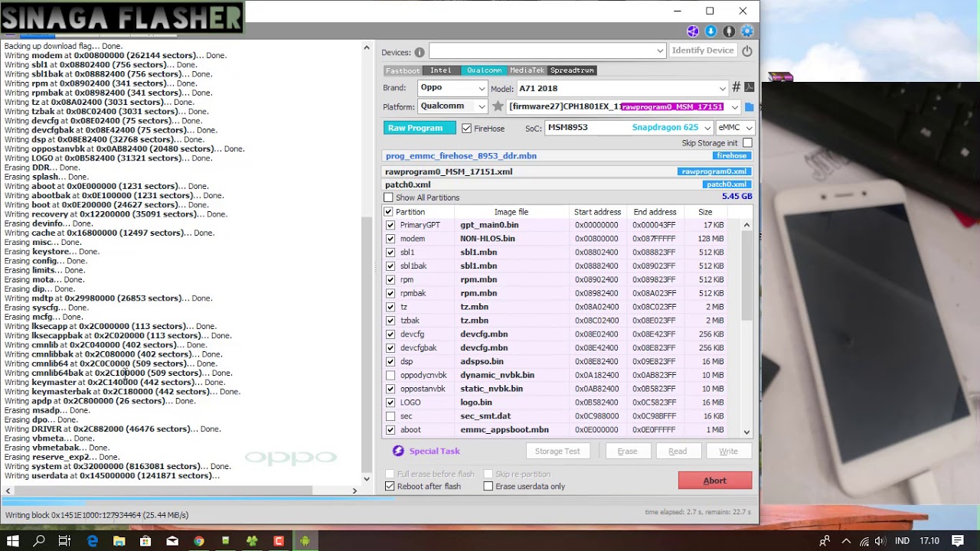980x551 pixels.
Task: Click the Raw Program mode button
Action: [x=420, y=128]
